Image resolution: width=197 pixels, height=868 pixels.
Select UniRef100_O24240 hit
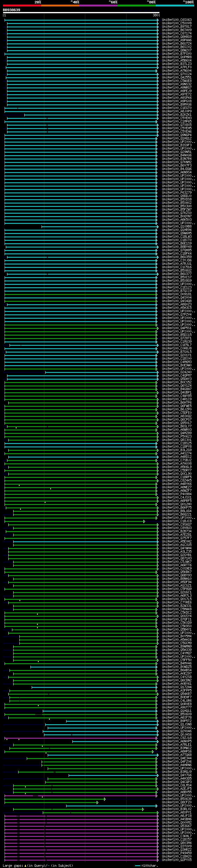177,372
